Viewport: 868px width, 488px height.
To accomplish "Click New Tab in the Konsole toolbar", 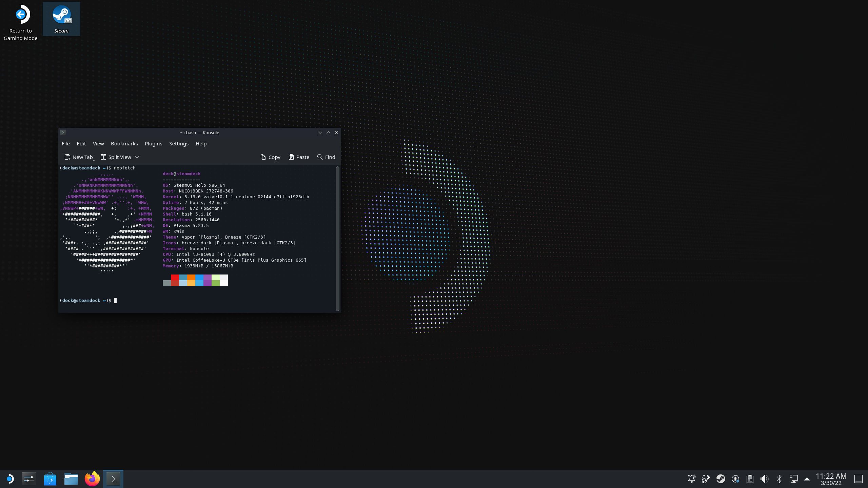I will (x=79, y=157).
